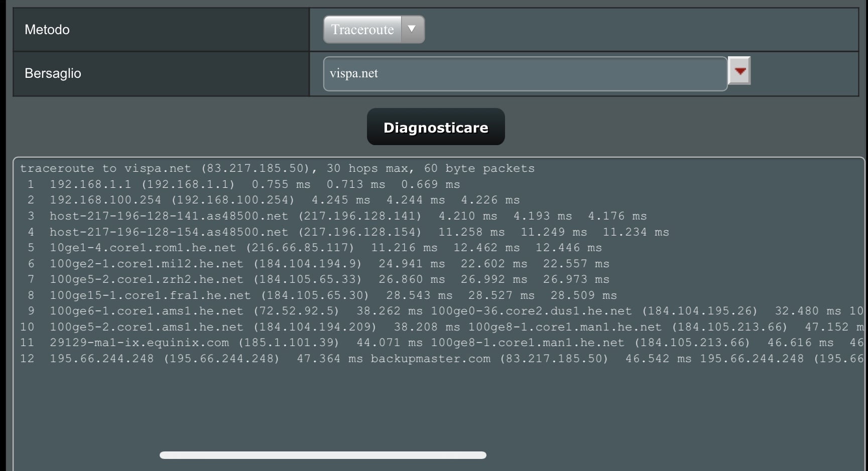Open the Traceroute method dropdown
This screenshot has height=471, width=868.
(374, 30)
